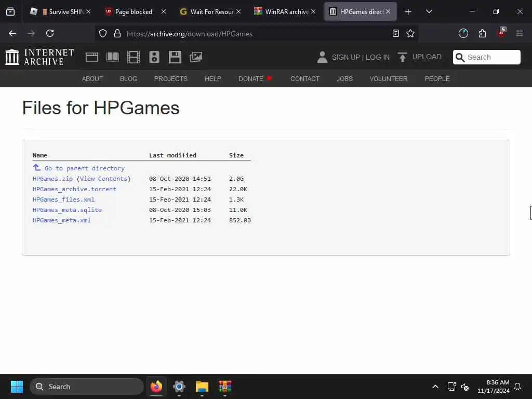Click the Windows taskbar Search box
Viewport: 532px width, 399px height.
[87, 387]
